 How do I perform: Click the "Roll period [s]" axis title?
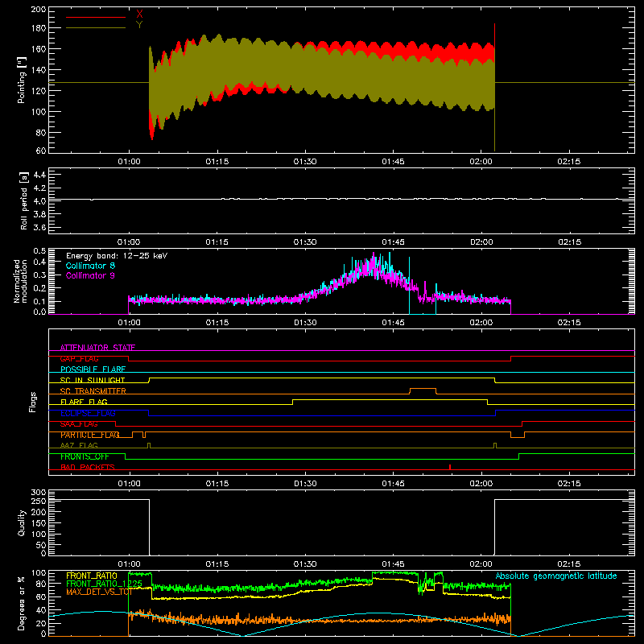pos(23,200)
